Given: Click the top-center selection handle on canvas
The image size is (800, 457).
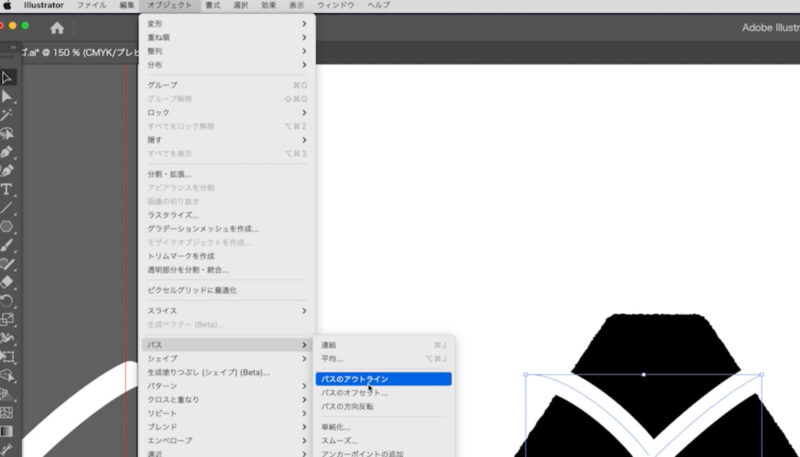Looking at the screenshot, I should point(644,375).
